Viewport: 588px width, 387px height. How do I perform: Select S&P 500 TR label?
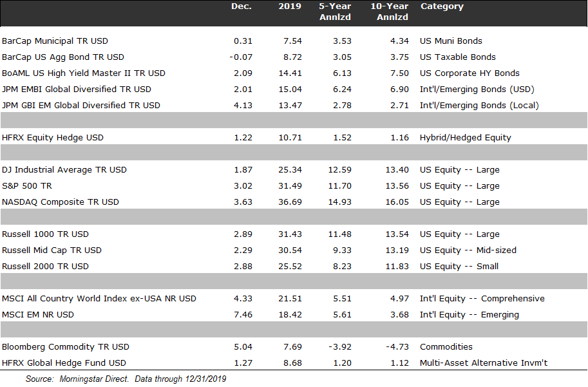[x=27, y=186]
